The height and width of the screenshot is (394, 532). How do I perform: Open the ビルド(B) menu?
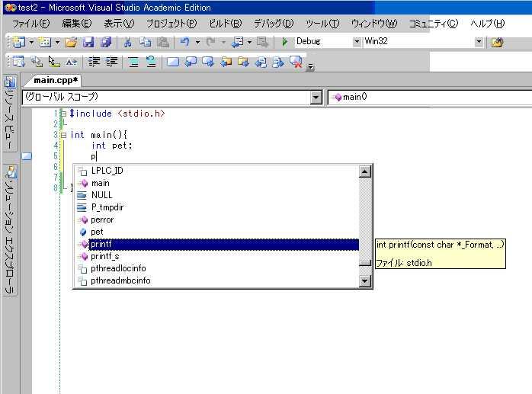[x=225, y=24]
